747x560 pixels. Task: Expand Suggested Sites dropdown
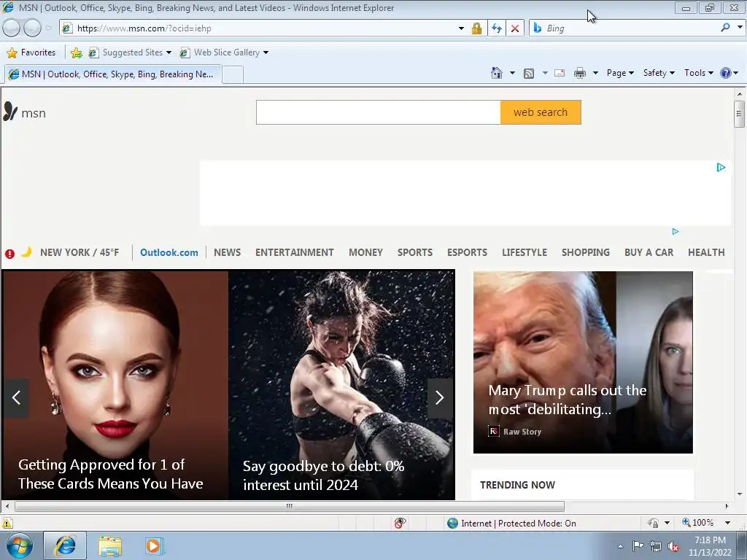(169, 52)
